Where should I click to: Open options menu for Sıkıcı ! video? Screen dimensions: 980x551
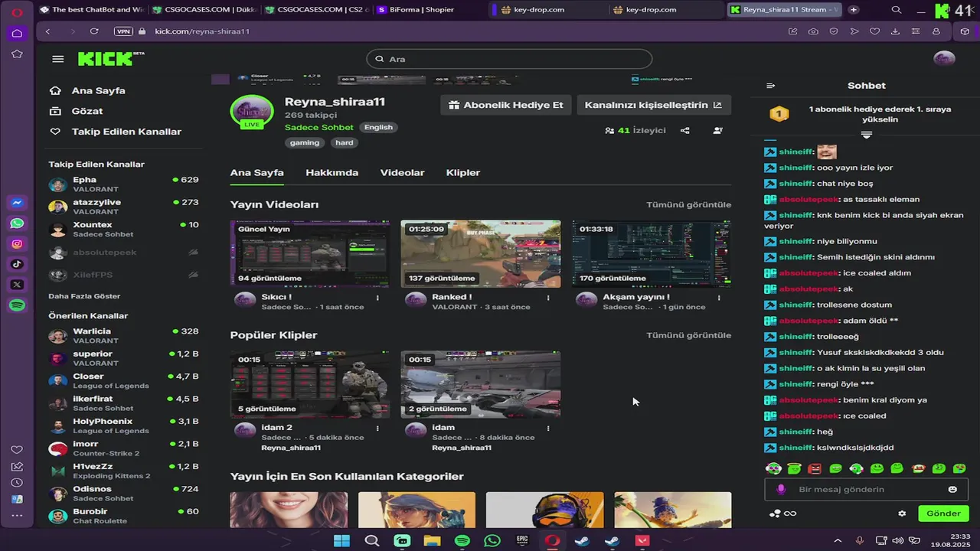(x=377, y=298)
